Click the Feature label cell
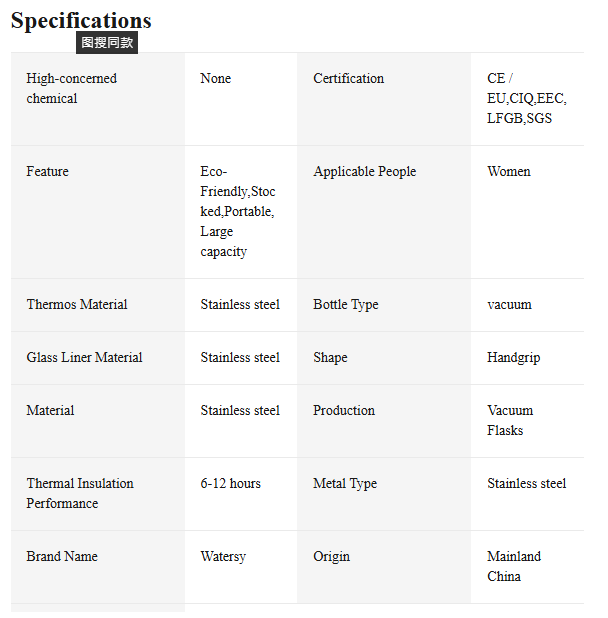Screen dimensions: 608x618 coord(48,172)
